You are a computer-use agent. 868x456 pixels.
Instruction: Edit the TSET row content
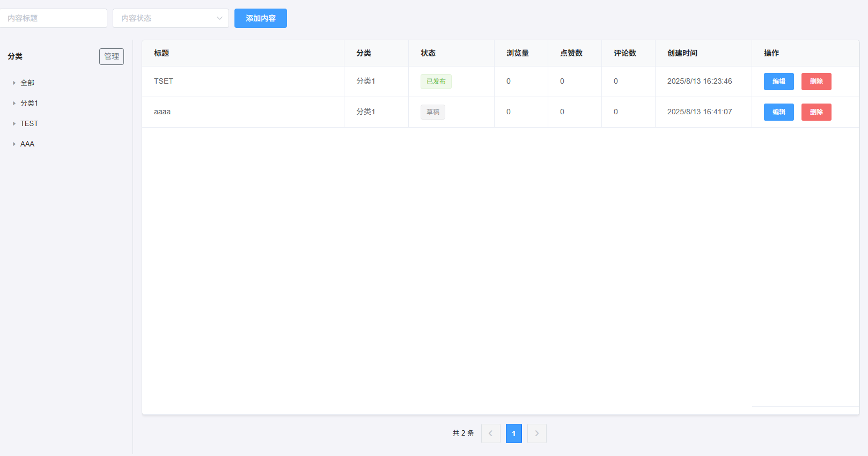tap(778, 82)
